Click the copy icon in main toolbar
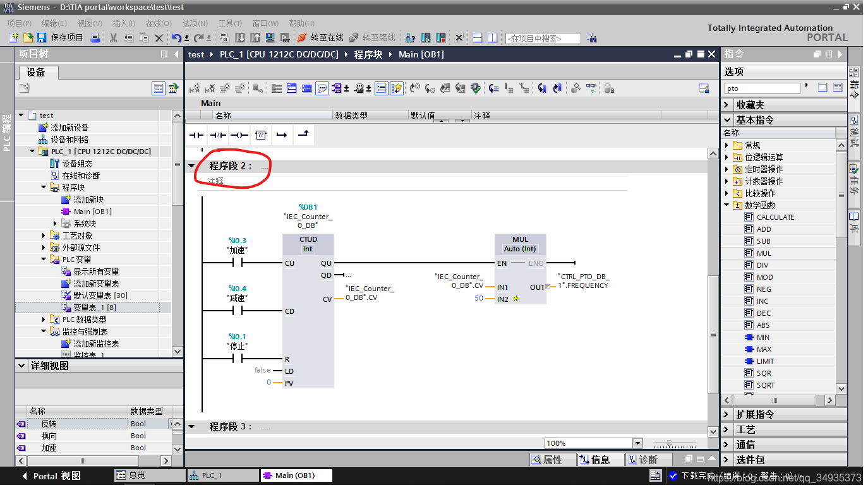This screenshot has width=868, height=490. 129,38
